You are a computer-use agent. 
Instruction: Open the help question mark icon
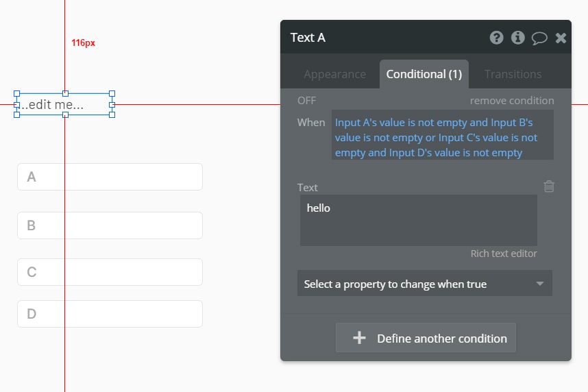[496, 38]
